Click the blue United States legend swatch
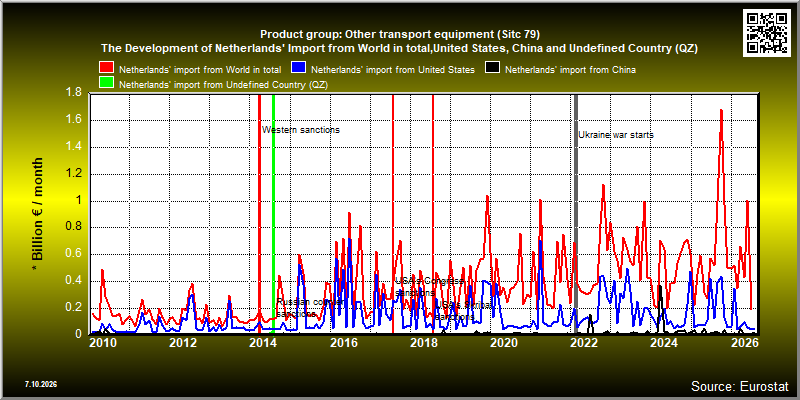The height and width of the screenshot is (400, 800). pos(298,68)
